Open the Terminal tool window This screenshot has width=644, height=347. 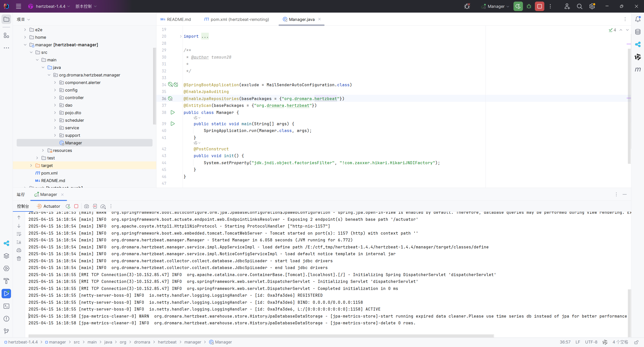(6, 306)
